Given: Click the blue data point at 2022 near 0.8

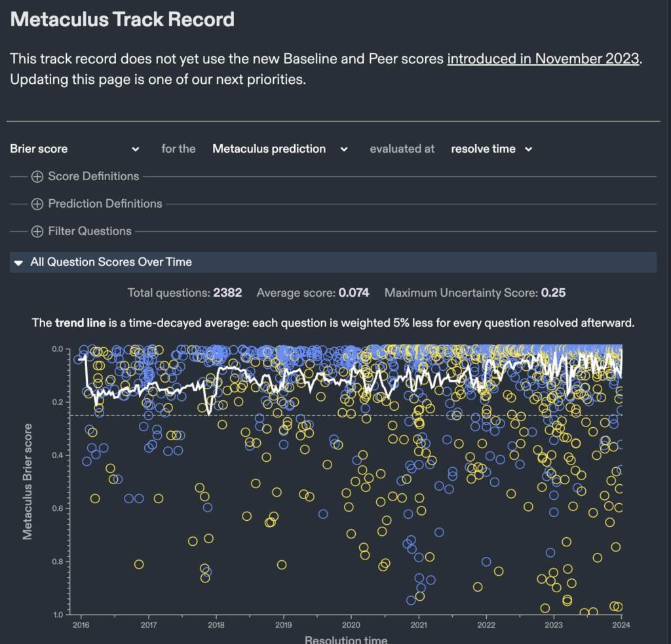Looking at the screenshot, I should (486, 561).
